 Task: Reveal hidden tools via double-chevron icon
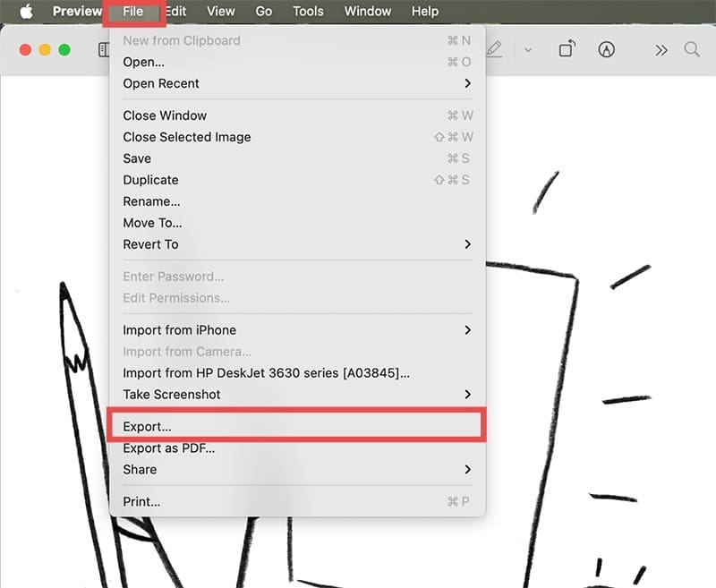click(661, 50)
